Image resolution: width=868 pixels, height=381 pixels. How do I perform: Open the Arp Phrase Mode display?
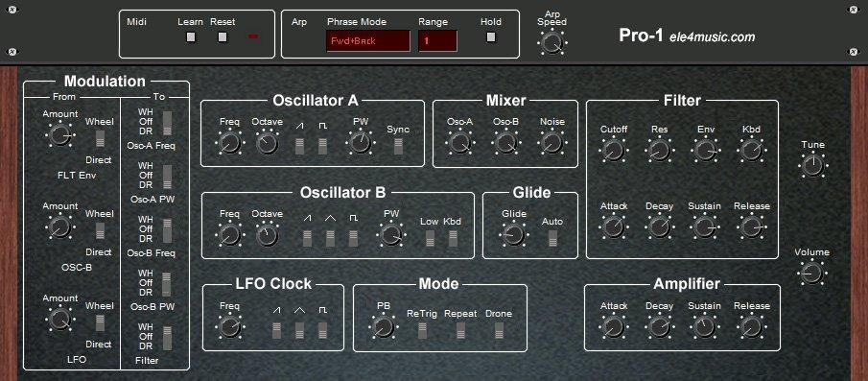368,41
